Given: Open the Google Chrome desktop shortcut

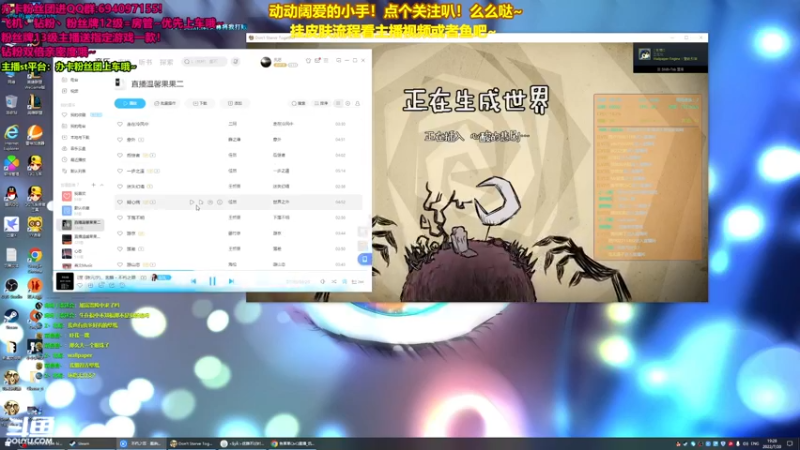Looking at the screenshot, I should click(x=35, y=258).
